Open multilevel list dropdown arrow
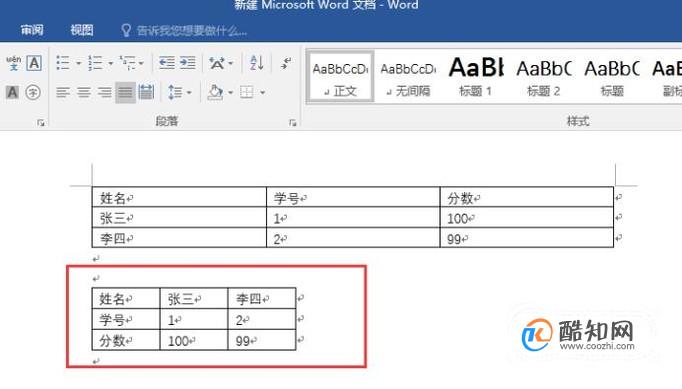The image size is (682, 389). 141,64
